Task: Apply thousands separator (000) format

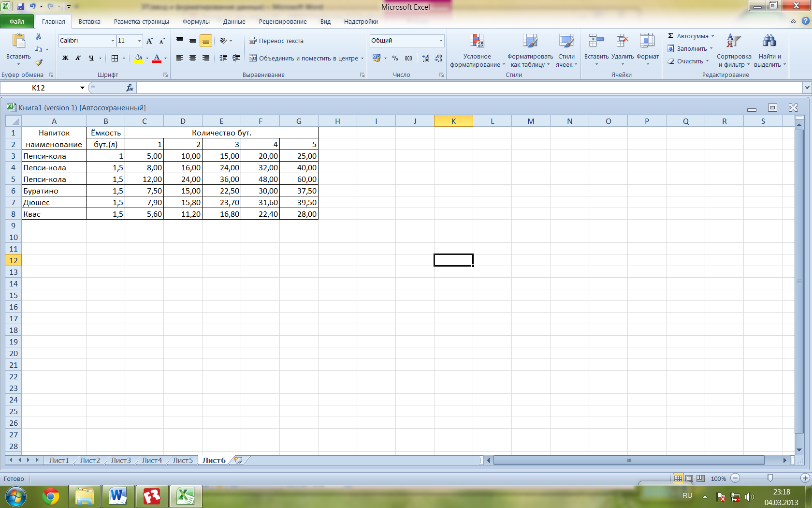Action: click(408, 58)
